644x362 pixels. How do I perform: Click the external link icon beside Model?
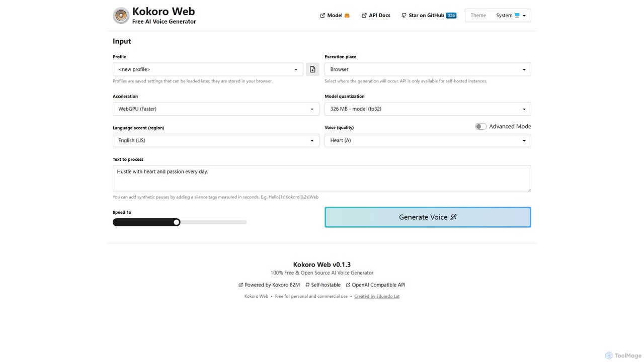click(323, 16)
